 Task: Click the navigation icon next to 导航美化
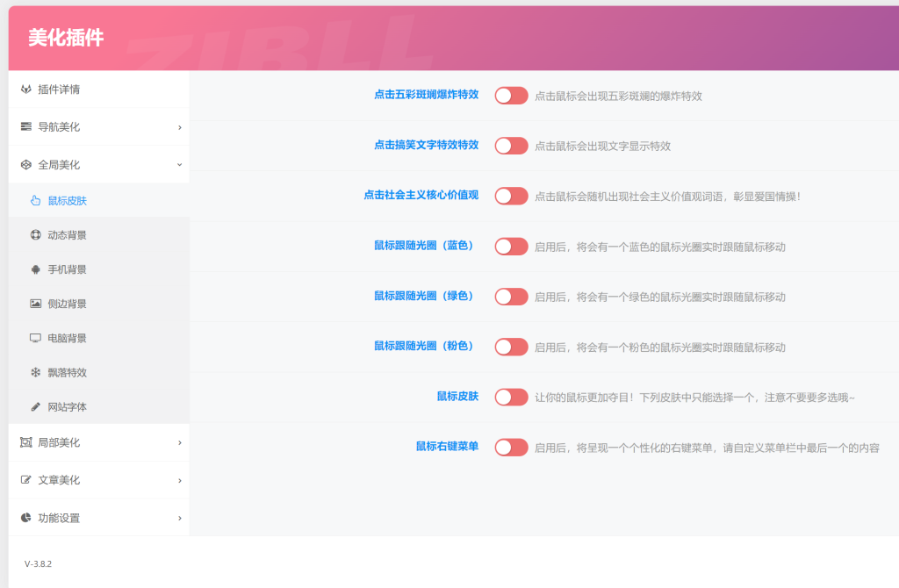(26, 127)
